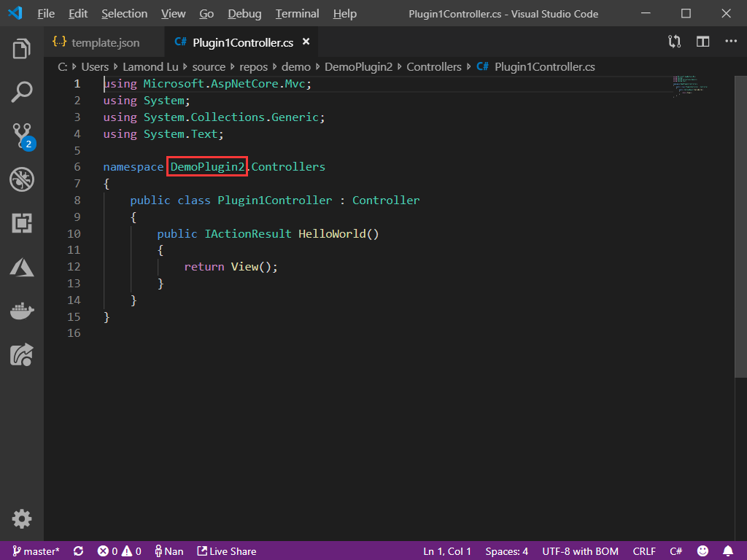Open the Terminal menu
Viewport: 747px width, 560px height.
coord(297,14)
